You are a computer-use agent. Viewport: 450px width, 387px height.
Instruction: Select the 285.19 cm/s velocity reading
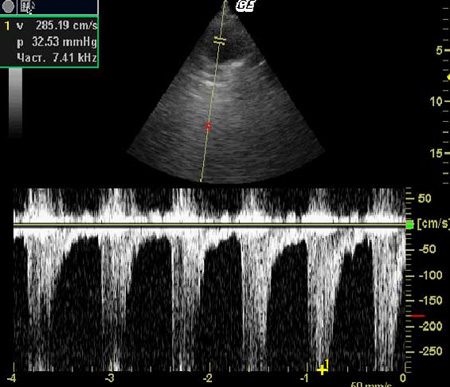[67, 25]
